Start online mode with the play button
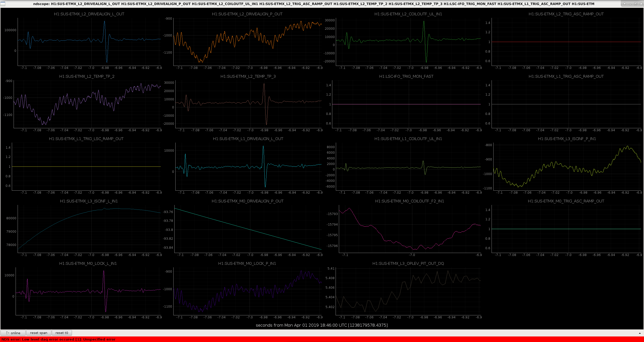This screenshot has width=644, height=342. (x=13, y=333)
